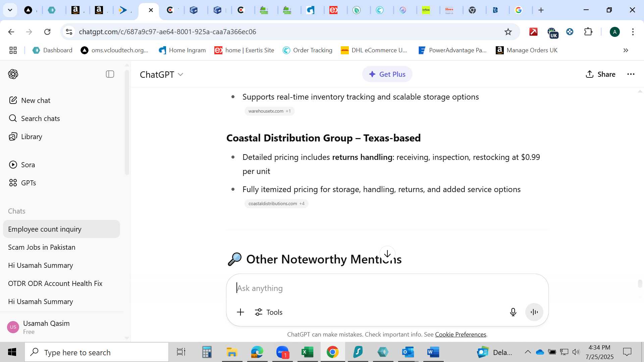
Task: Open the Chrome profile avatar A
Action: tap(614, 32)
